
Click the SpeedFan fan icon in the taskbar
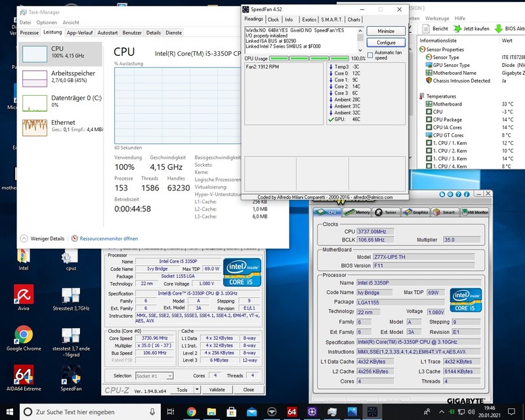[x=372, y=412]
